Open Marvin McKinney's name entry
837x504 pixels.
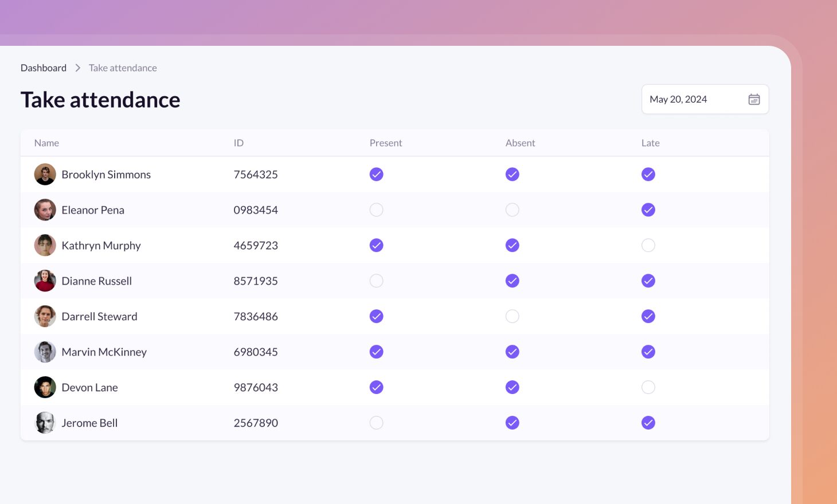[104, 352]
